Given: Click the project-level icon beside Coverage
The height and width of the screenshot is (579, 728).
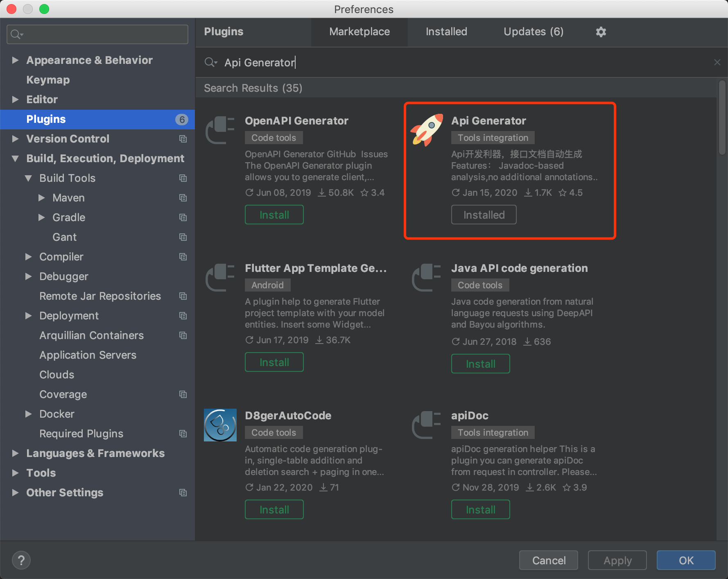Looking at the screenshot, I should (183, 394).
